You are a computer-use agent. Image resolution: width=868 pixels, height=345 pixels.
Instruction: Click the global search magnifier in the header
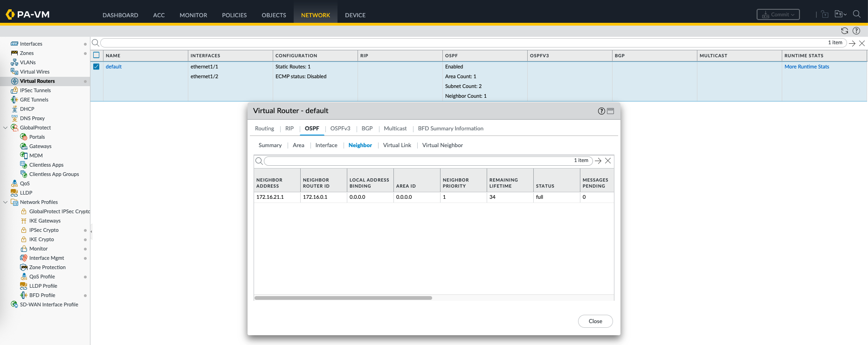(x=856, y=14)
